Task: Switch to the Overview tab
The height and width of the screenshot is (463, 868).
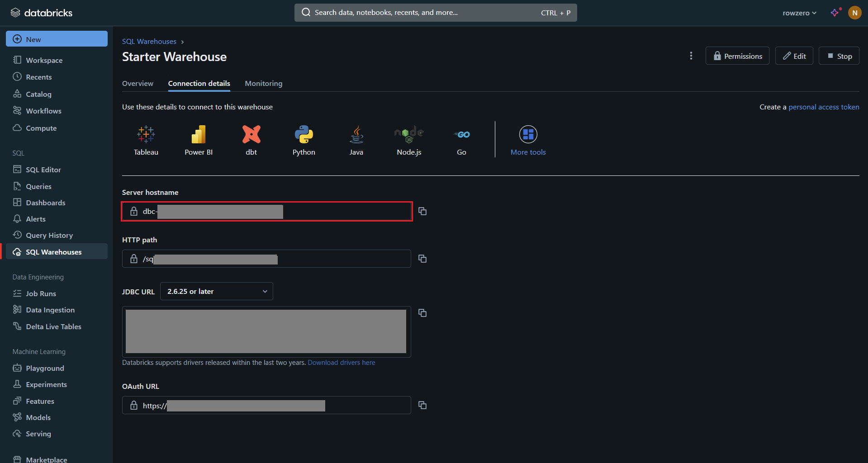Action: (x=137, y=83)
